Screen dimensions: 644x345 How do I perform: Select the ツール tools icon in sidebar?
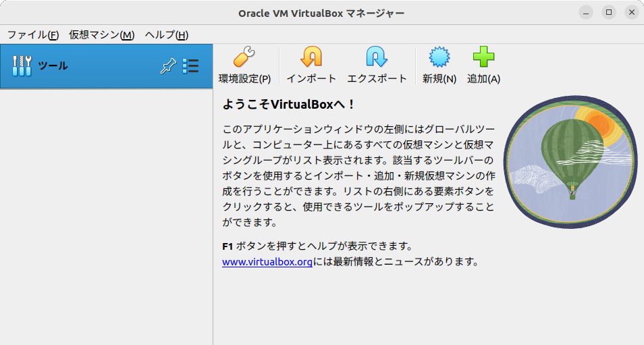22,65
